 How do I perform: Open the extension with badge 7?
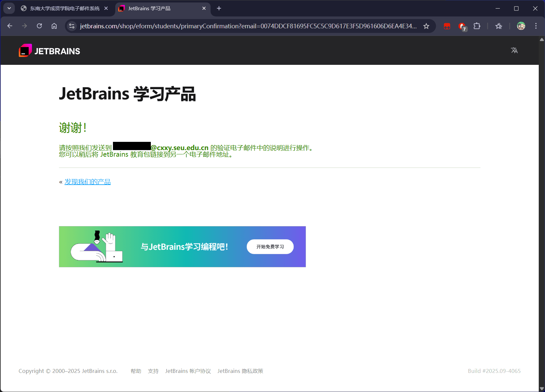462,26
